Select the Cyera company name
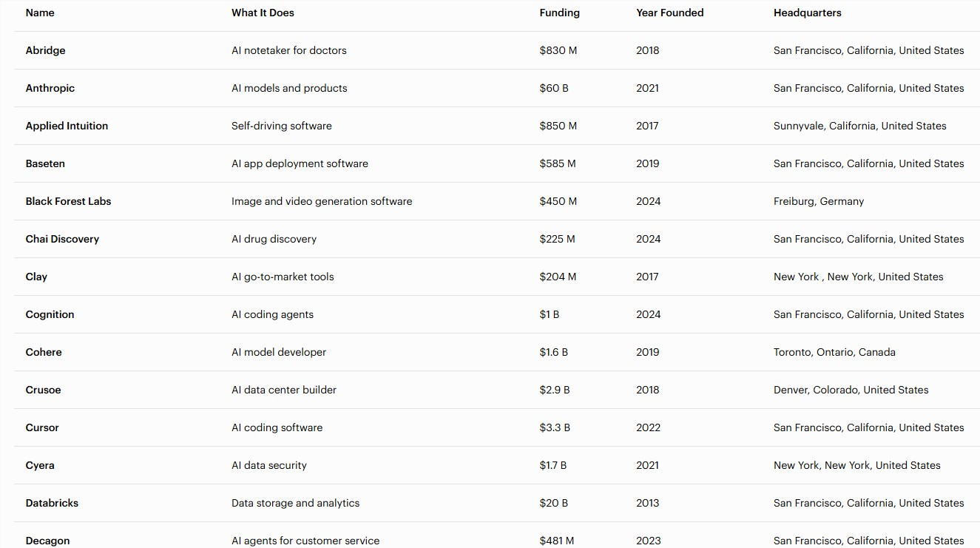Viewport: 980px width, 548px height. click(40, 465)
